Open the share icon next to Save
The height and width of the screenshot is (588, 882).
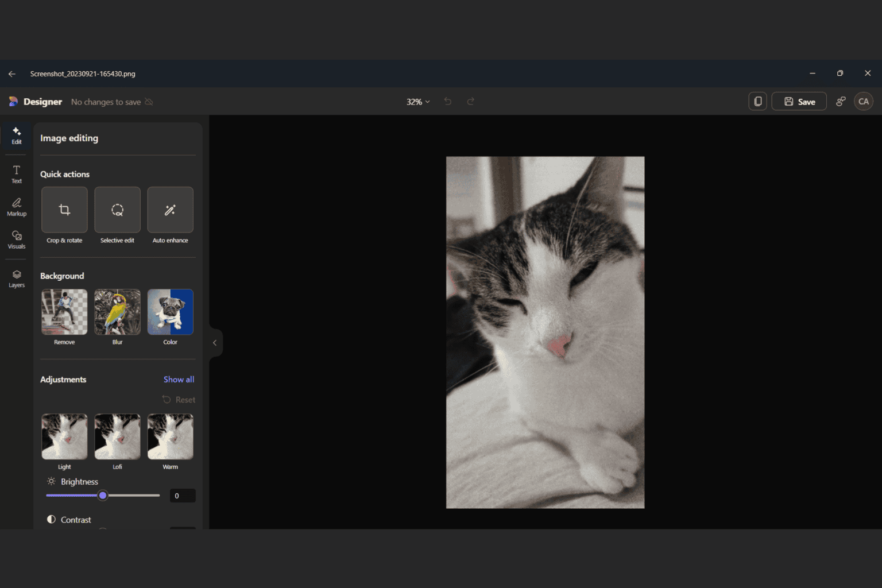(x=841, y=101)
